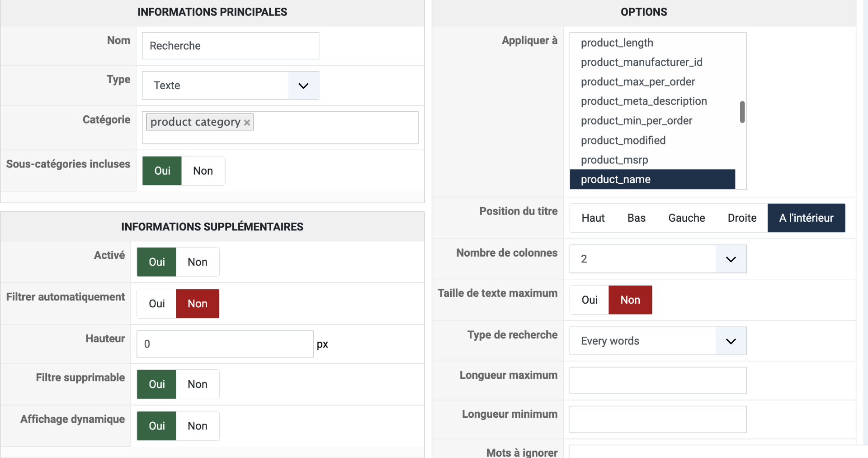Open the Type de recherche dropdown

(x=731, y=341)
